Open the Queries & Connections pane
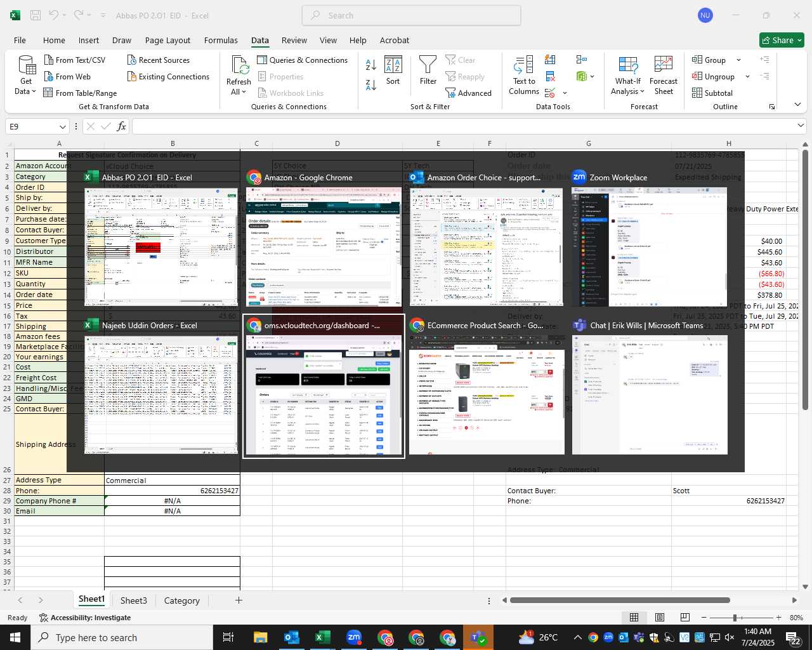Image resolution: width=812 pixels, height=650 pixels. pyautogui.click(x=302, y=60)
